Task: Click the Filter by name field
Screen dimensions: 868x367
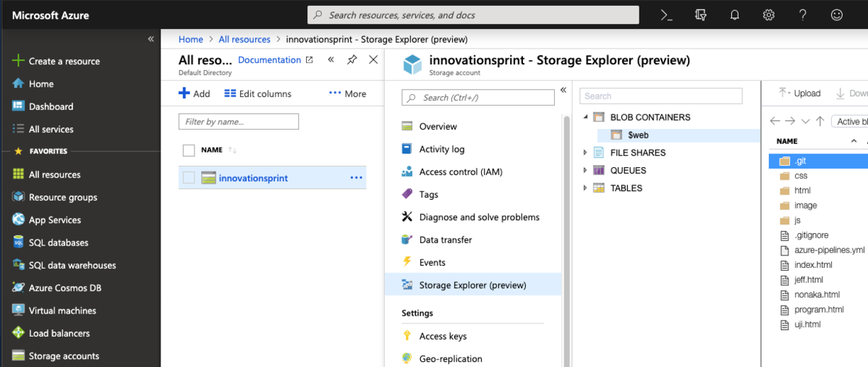Action: click(x=239, y=122)
